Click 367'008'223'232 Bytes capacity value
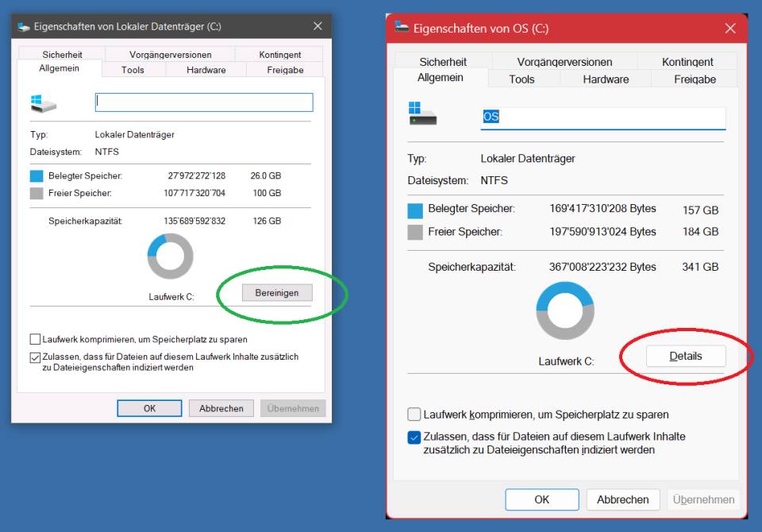This screenshot has height=532, width=762. 602,267
